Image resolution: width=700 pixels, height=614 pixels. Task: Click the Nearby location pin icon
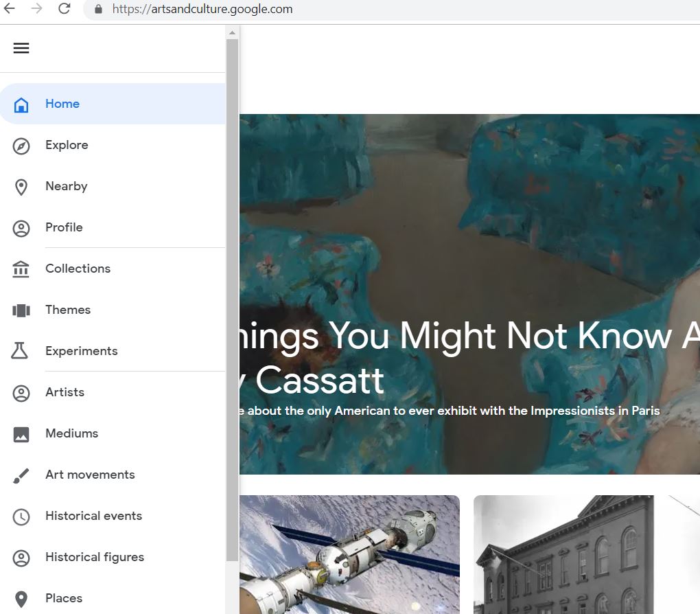tap(21, 187)
